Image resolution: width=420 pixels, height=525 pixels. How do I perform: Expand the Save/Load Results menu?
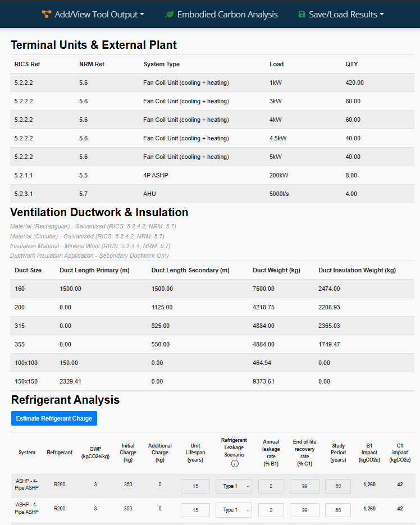coord(340,15)
